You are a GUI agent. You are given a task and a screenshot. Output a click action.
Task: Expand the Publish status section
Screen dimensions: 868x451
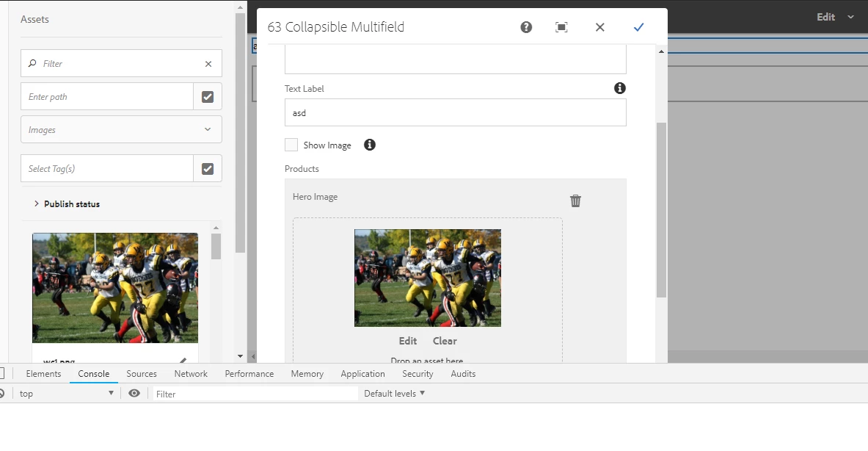coord(67,204)
